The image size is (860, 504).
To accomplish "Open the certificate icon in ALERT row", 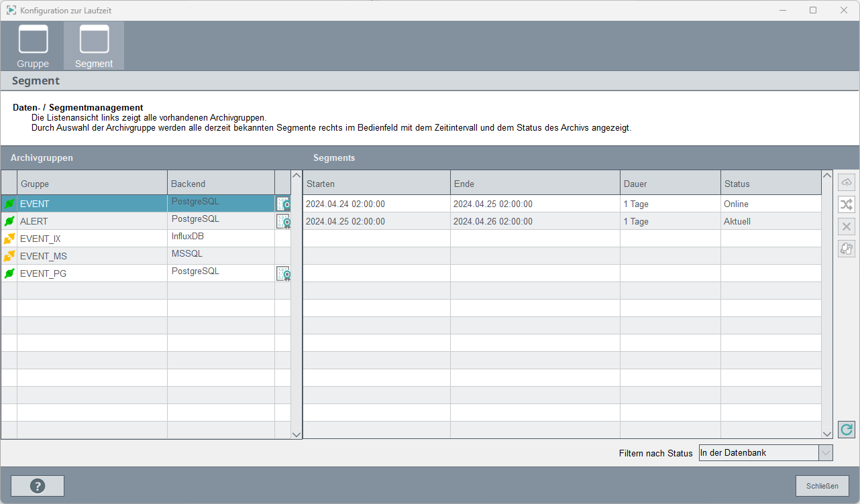I will click(x=283, y=221).
